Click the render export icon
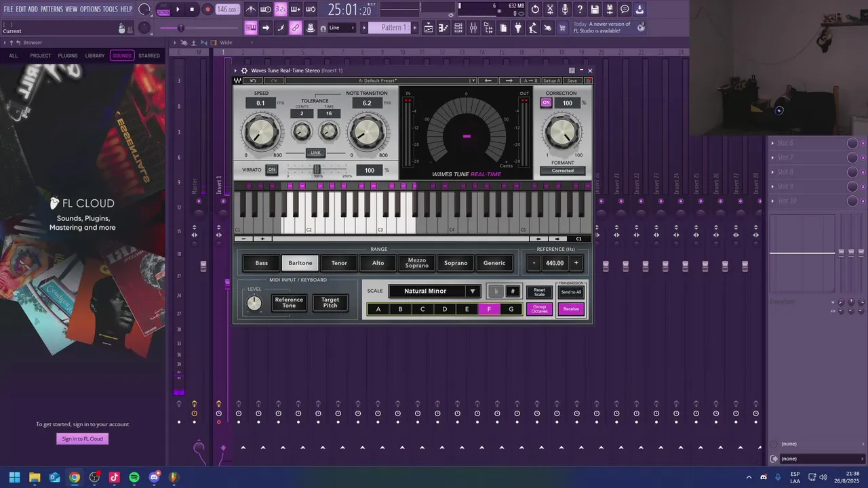The image size is (868, 488). click(610, 9)
